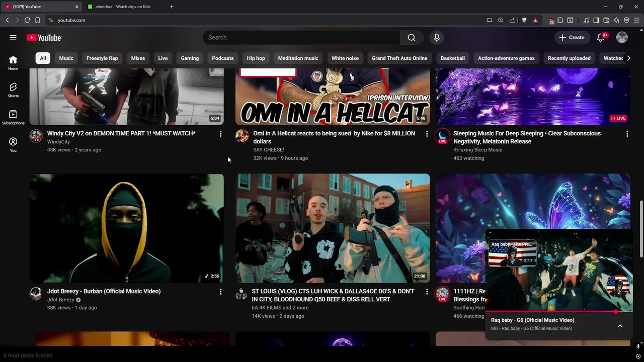
Task: Click the WindyCity channel avatar
Action: 36,136
